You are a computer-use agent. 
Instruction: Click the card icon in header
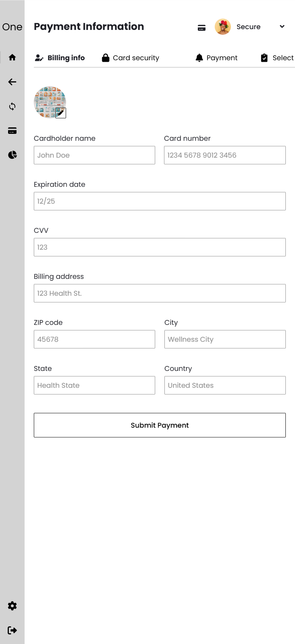(x=202, y=28)
